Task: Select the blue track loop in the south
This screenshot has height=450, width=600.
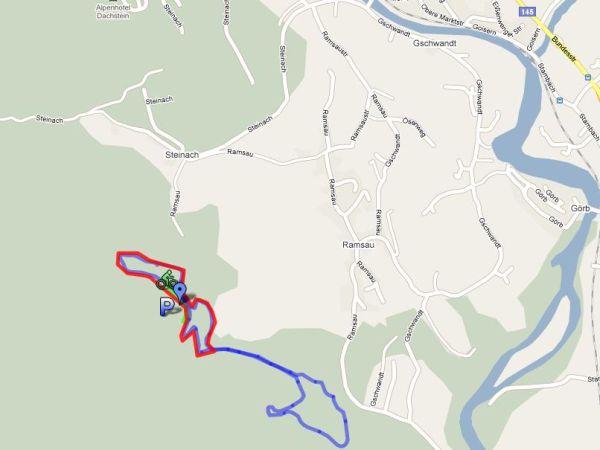Action: 308,409
